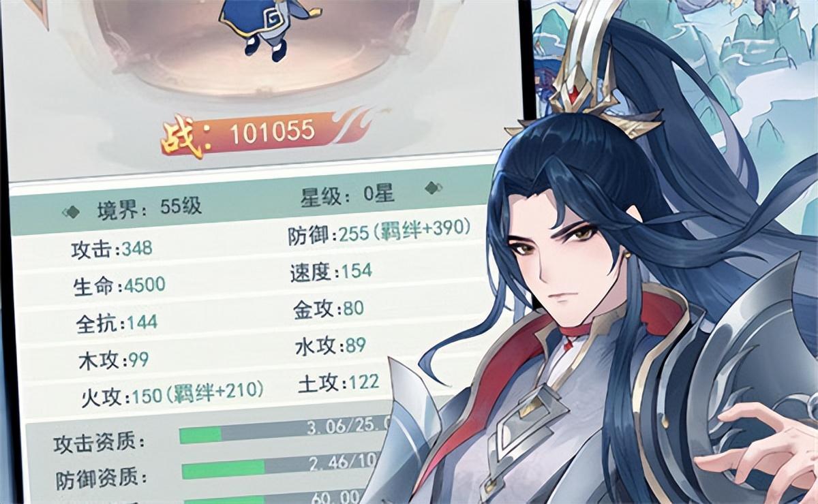
Task: Click the diamond ornament after 0星
Action: (430, 188)
